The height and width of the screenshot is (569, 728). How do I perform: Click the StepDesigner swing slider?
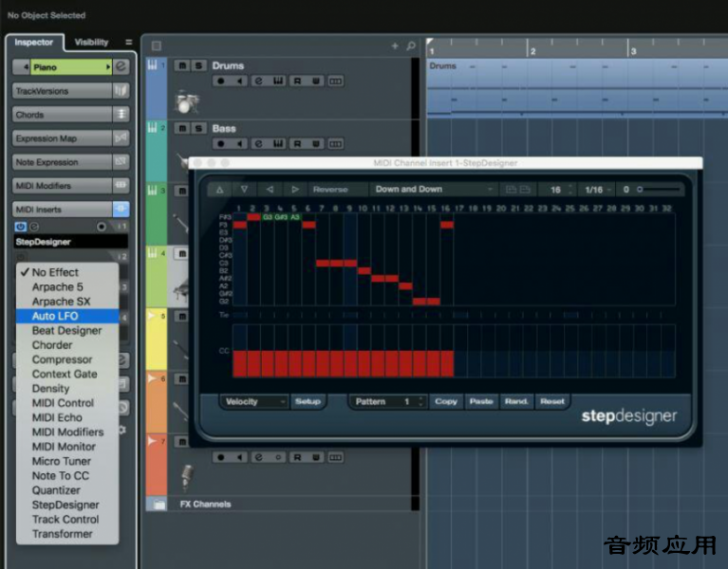click(660, 190)
